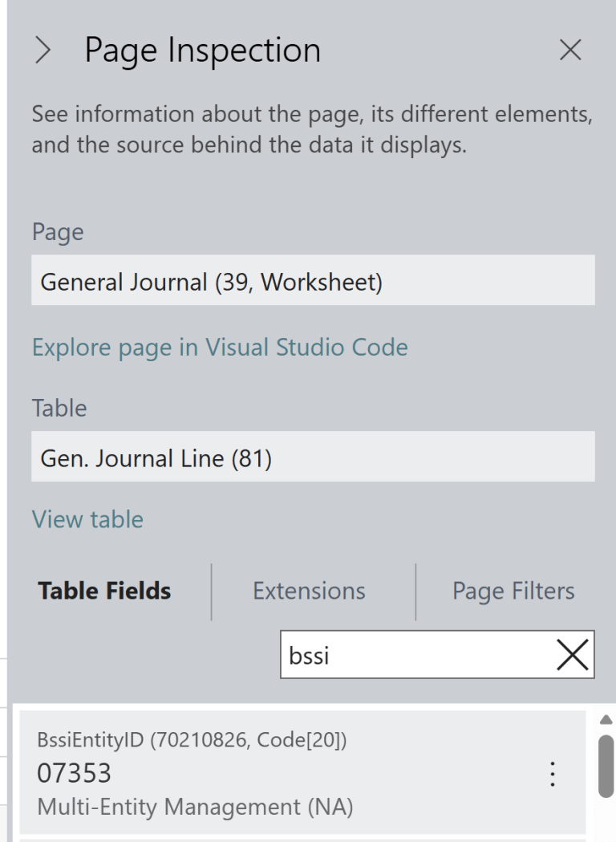Switch to the Extensions tab
The image size is (616, 842).
309,591
